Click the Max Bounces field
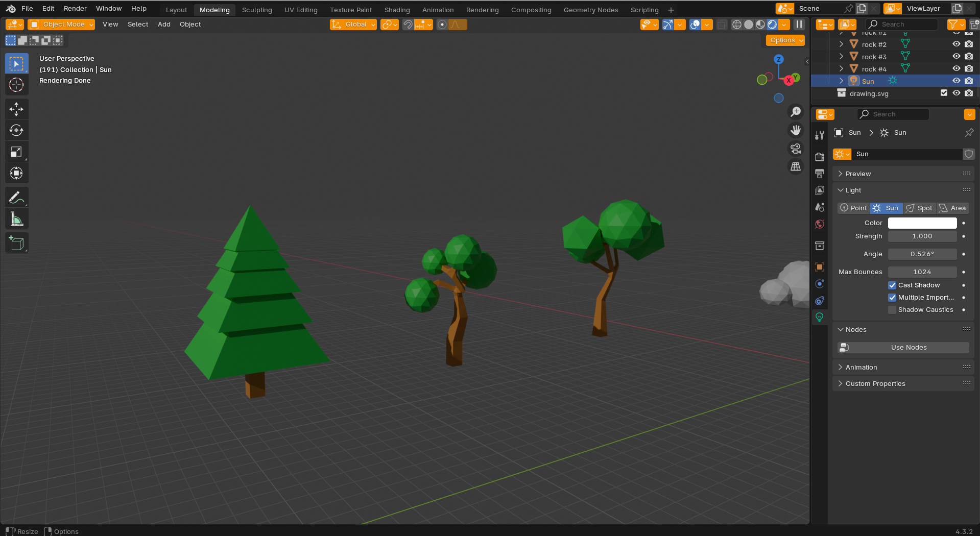 [x=922, y=272]
